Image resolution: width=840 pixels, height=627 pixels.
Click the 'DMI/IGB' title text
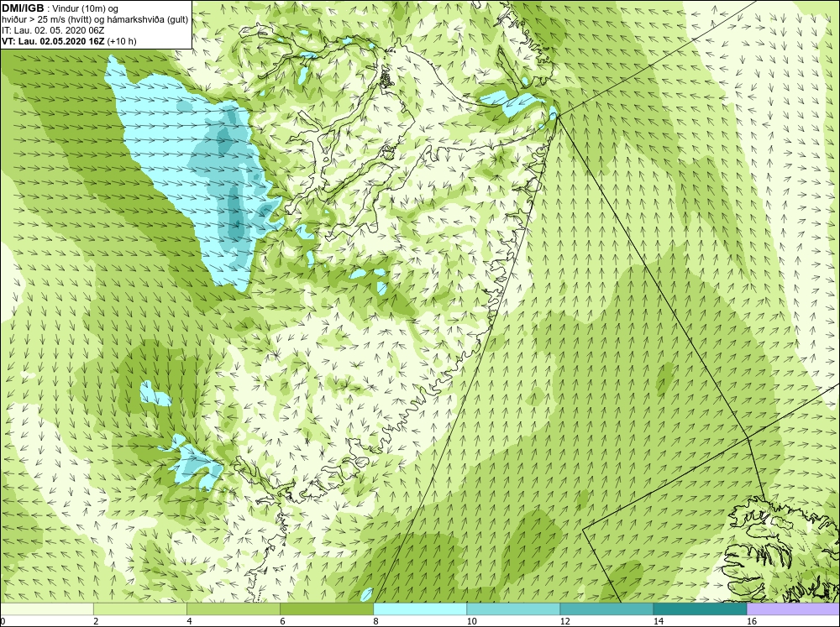click(23, 8)
